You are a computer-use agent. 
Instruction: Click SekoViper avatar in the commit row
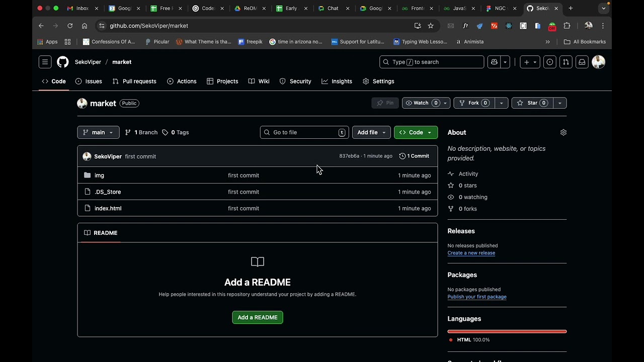(x=87, y=156)
